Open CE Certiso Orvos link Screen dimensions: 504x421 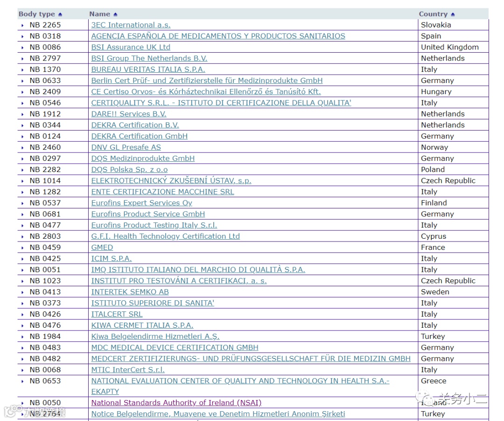[206, 92]
